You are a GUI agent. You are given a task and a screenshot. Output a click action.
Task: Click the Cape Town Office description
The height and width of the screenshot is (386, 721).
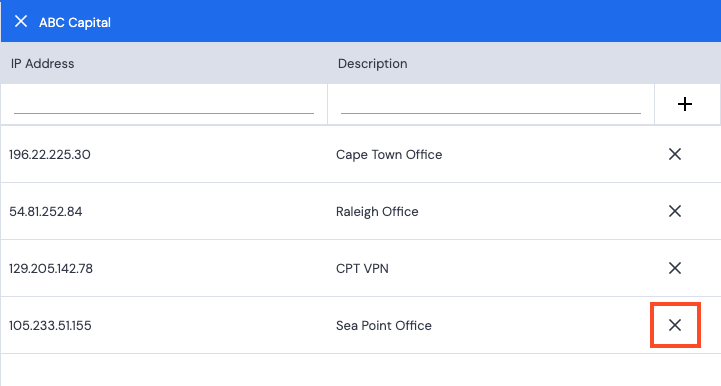[389, 155]
